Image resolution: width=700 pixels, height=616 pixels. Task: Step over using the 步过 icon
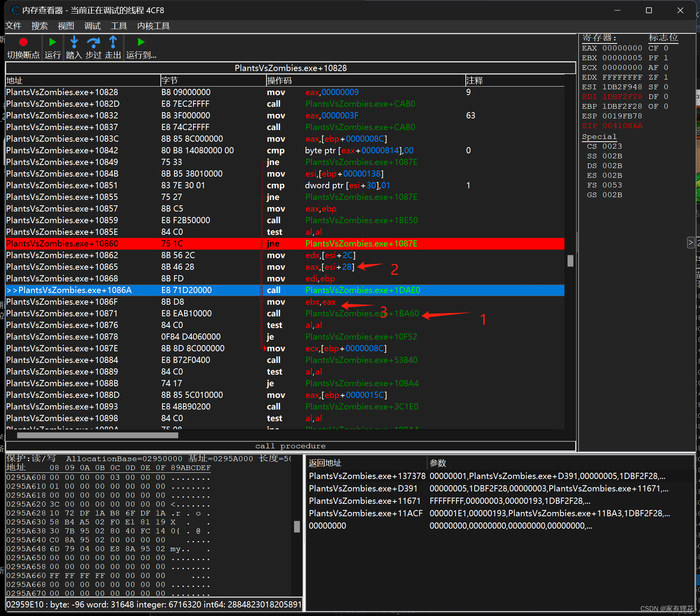tap(93, 42)
